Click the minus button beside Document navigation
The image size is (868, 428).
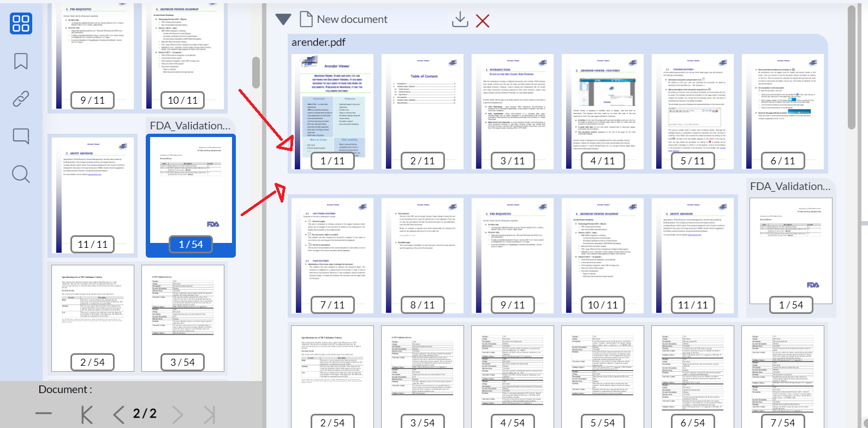click(x=44, y=414)
